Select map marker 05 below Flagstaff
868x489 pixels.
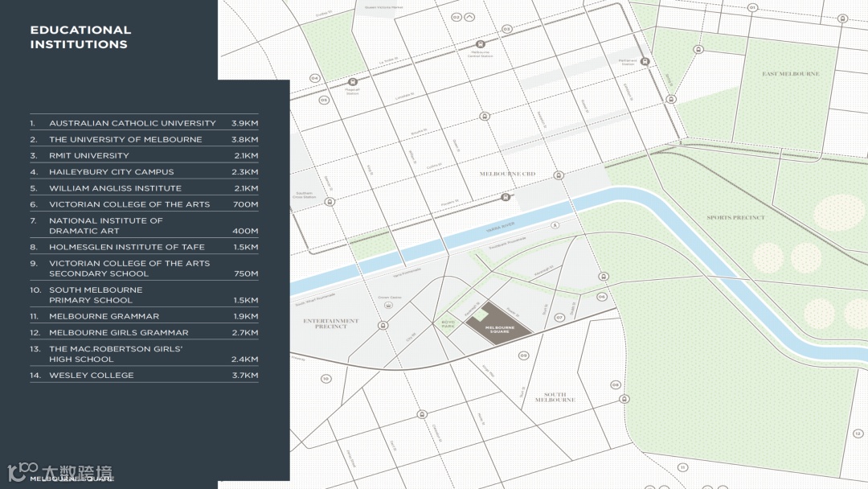324,101
